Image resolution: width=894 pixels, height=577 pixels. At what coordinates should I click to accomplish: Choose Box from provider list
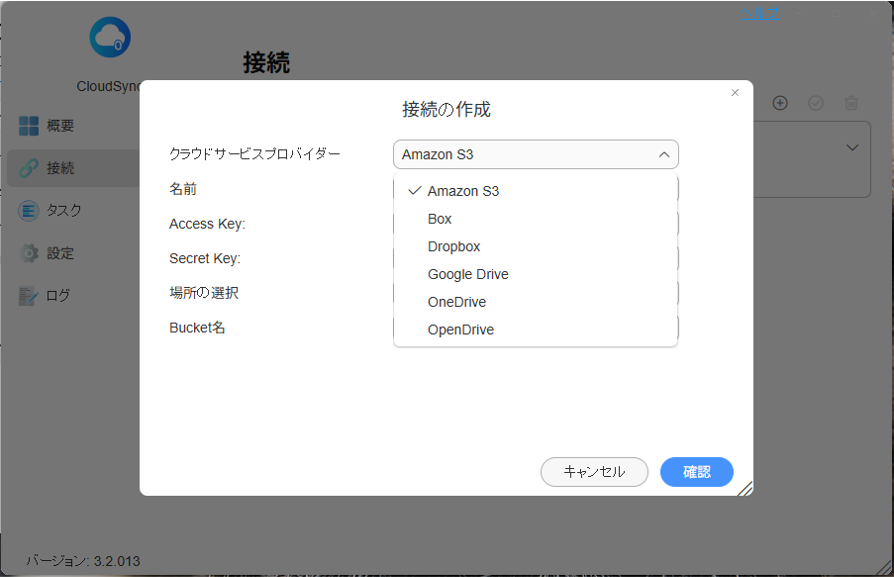[x=536, y=219]
